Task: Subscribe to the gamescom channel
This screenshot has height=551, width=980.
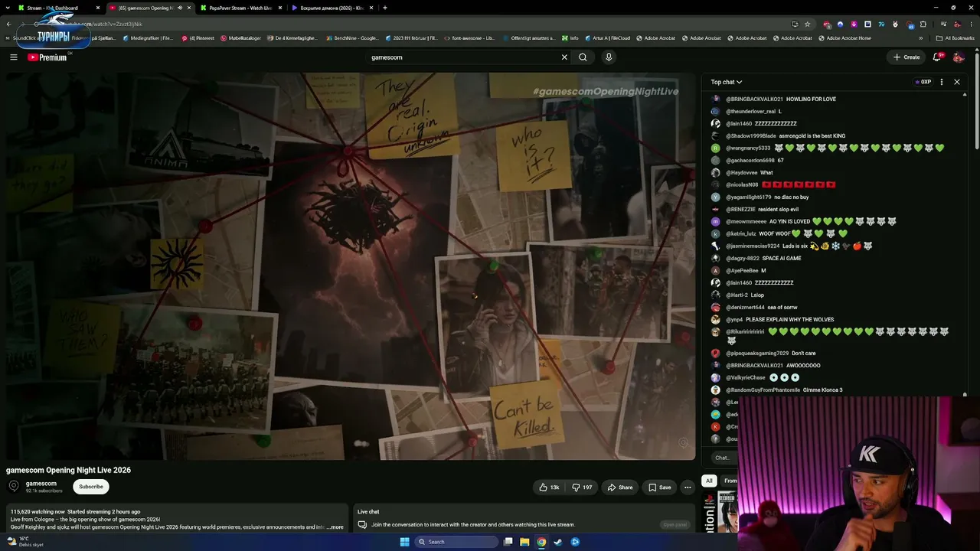Action: pyautogui.click(x=90, y=487)
